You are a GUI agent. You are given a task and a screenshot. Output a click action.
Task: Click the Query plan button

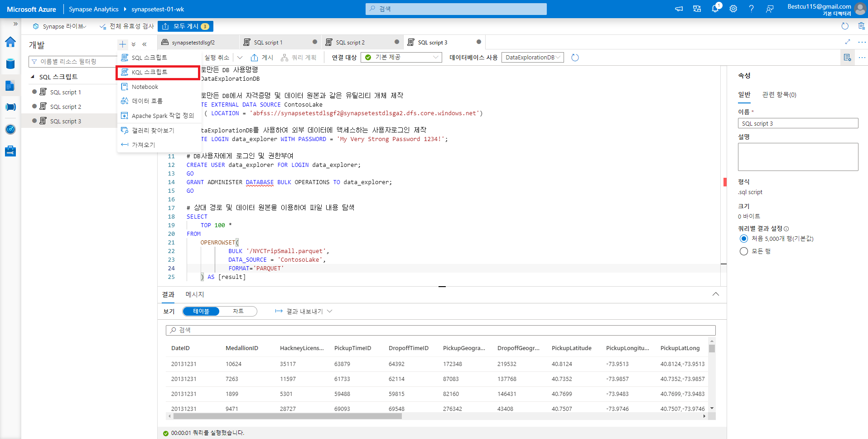coord(299,58)
